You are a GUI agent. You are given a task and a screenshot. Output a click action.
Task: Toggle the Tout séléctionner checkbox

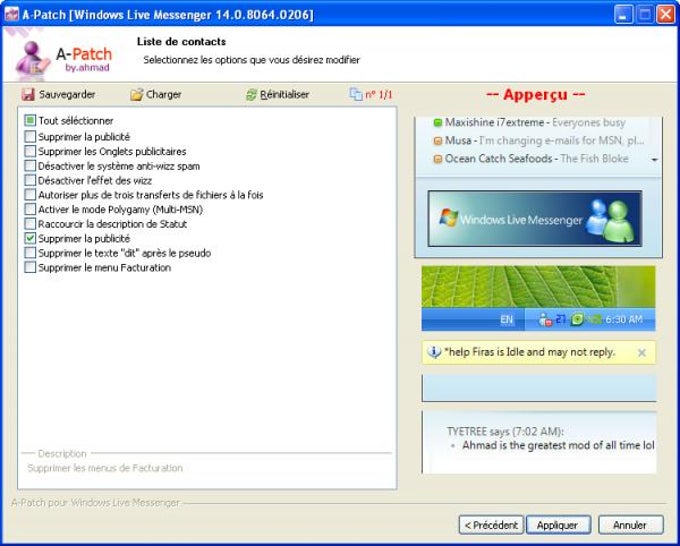coord(30,120)
